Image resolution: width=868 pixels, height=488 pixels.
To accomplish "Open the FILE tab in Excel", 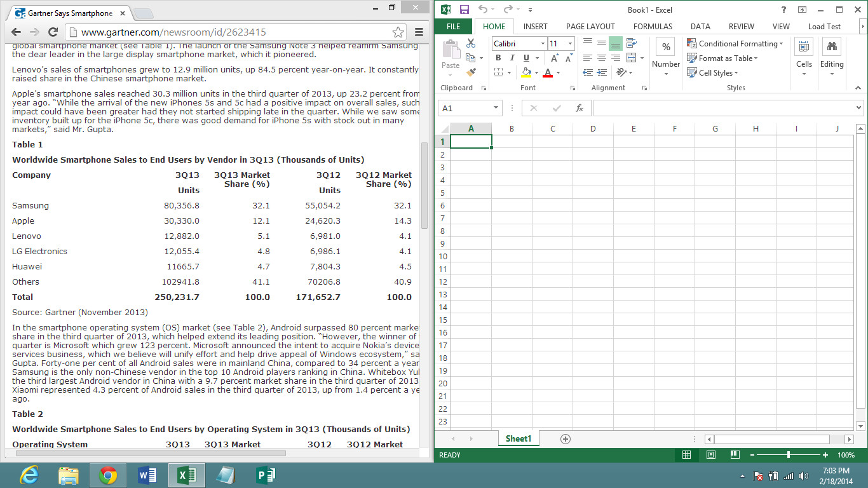I will point(454,26).
